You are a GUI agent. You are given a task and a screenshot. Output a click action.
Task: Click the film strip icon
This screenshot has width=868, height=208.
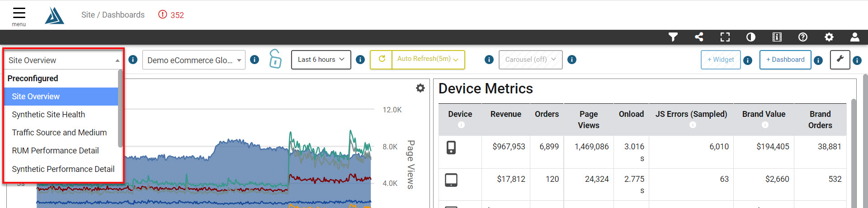[777, 37]
